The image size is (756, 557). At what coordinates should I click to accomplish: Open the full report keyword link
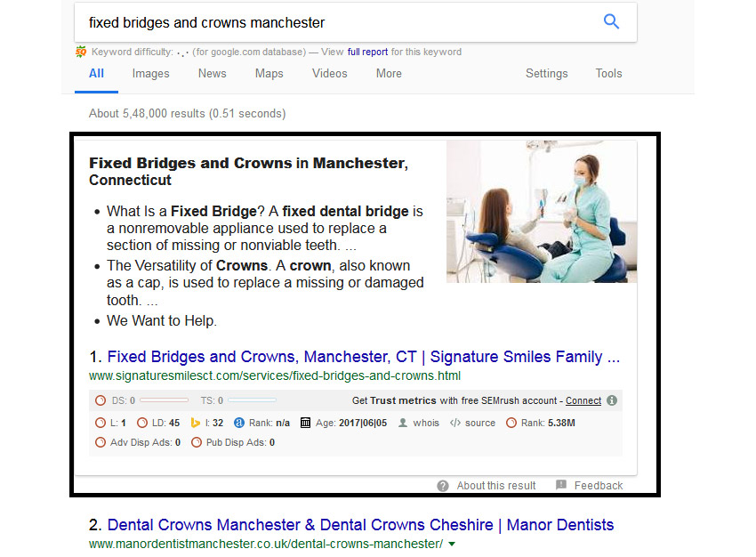point(367,52)
